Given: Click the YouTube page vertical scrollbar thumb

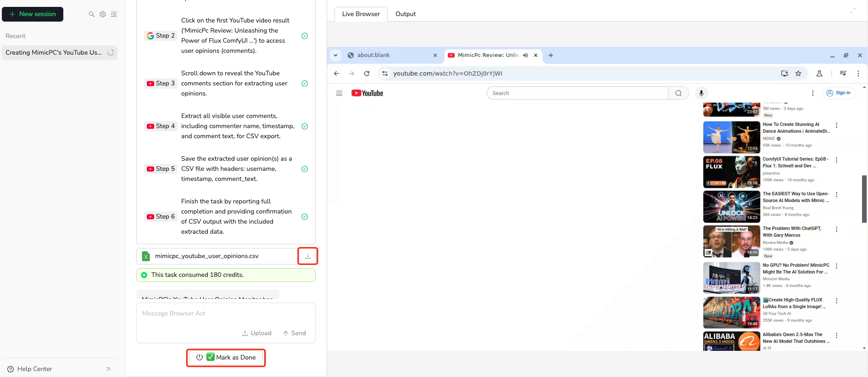Looking at the screenshot, I should point(864,199).
